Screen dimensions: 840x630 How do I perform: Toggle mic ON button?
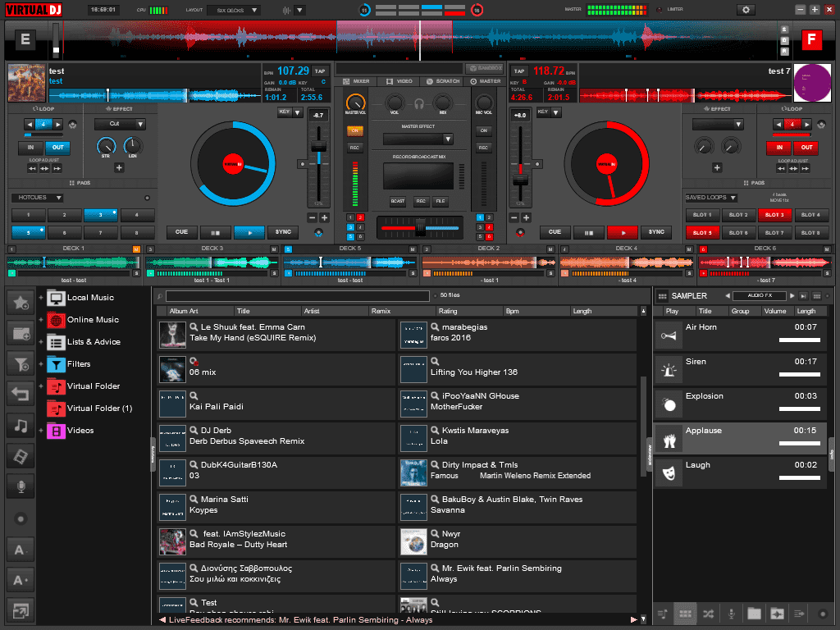coord(483,130)
